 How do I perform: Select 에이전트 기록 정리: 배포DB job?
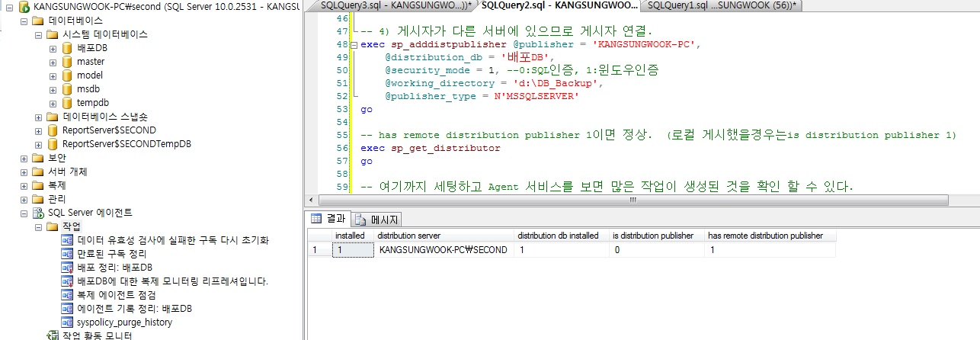[135, 309]
